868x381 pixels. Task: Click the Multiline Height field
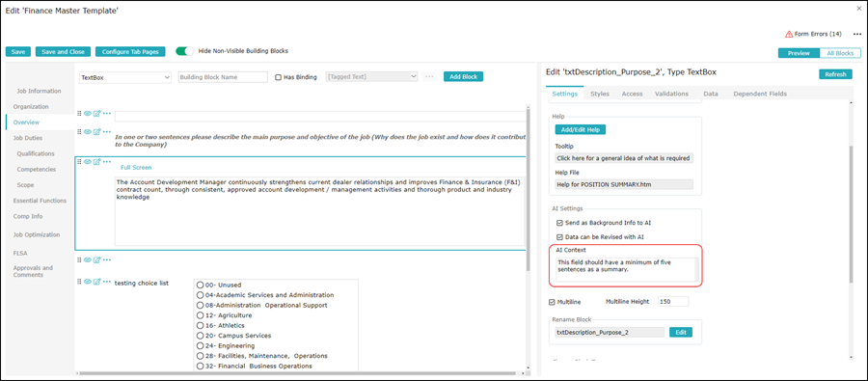(x=672, y=302)
